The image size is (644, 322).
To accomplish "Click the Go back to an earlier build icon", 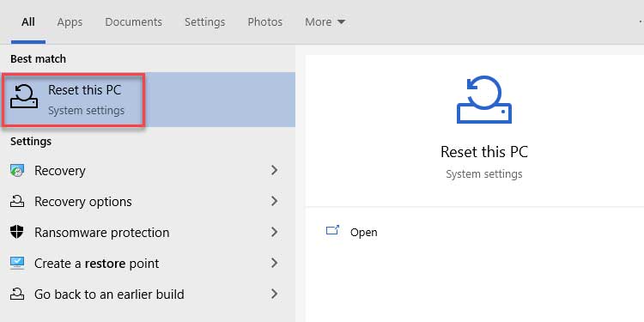I will pyautogui.click(x=17, y=294).
